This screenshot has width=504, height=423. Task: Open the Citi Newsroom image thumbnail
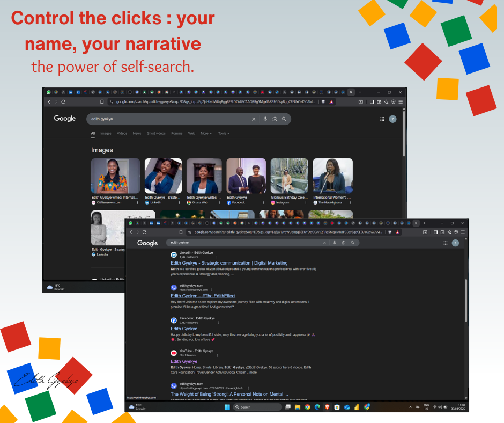click(115, 176)
